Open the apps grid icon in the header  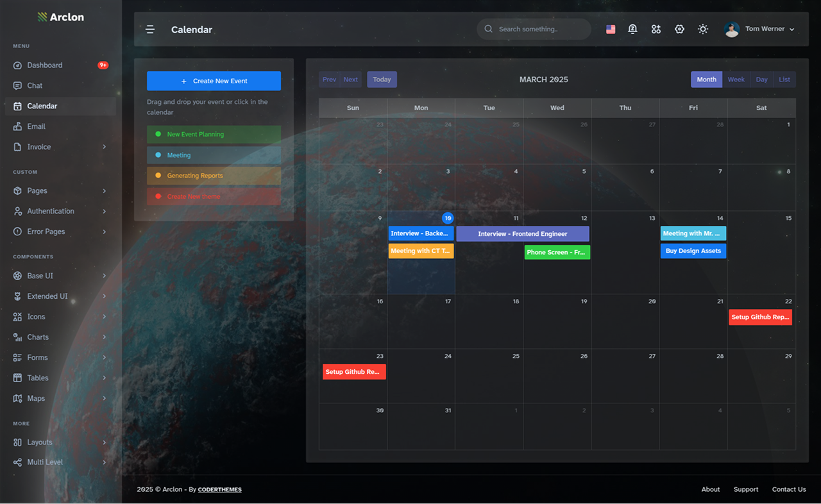(656, 29)
